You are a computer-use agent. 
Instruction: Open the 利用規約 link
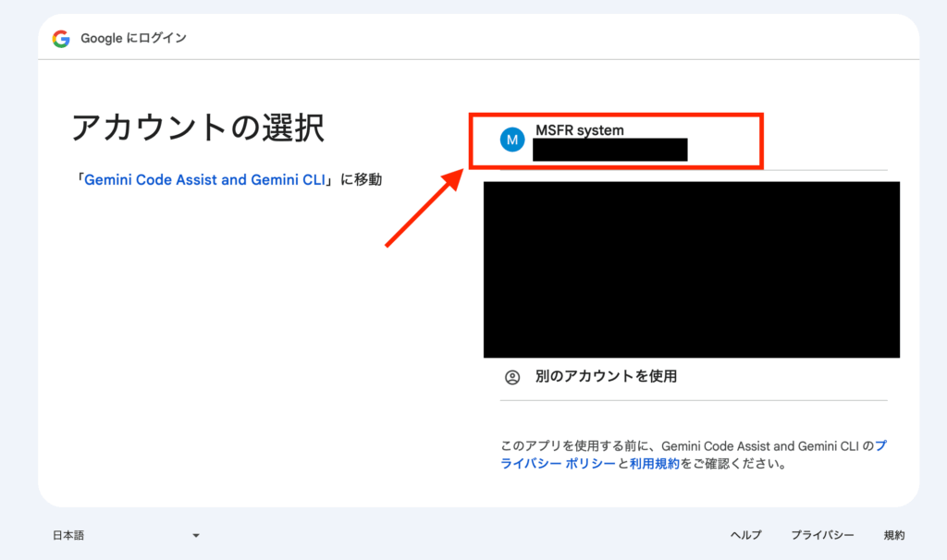pos(655,464)
